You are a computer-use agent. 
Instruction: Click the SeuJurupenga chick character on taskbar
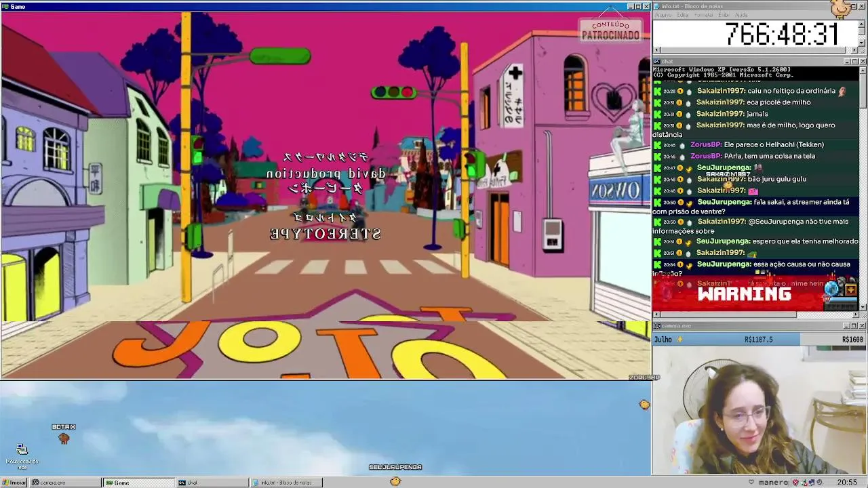point(395,481)
